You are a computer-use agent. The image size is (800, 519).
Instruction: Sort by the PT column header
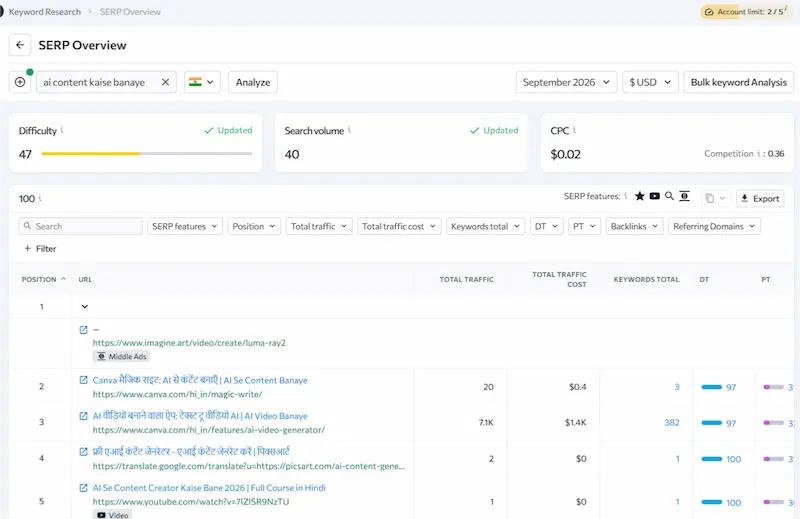765,279
